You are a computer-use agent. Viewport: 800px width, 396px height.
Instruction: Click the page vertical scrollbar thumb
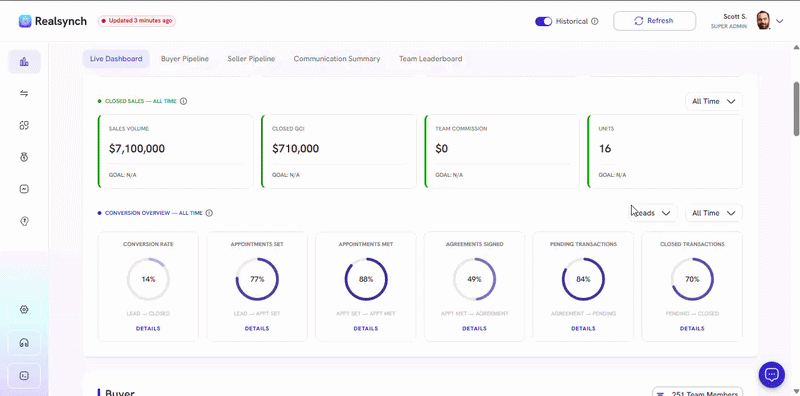(796, 109)
